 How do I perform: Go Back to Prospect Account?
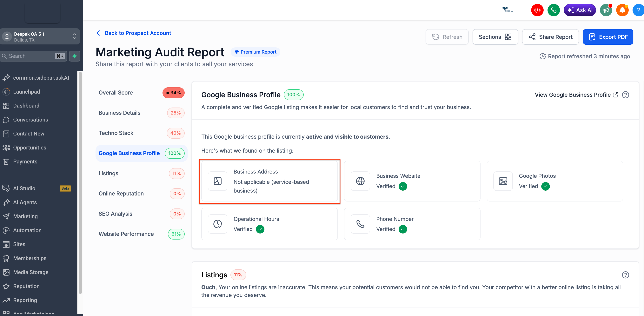(x=134, y=33)
